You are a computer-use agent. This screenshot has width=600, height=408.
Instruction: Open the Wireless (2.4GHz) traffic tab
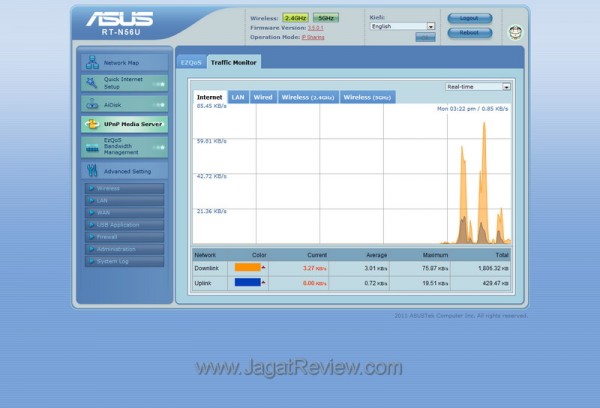coord(308,97)
